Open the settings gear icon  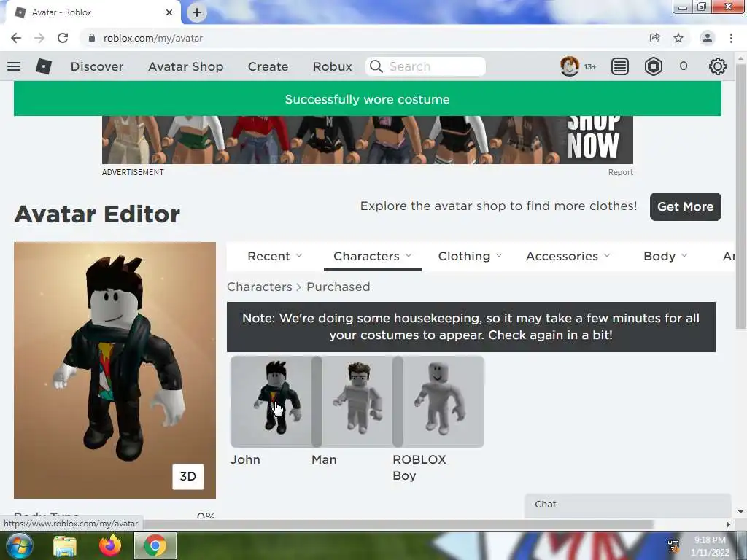point(718,66)
